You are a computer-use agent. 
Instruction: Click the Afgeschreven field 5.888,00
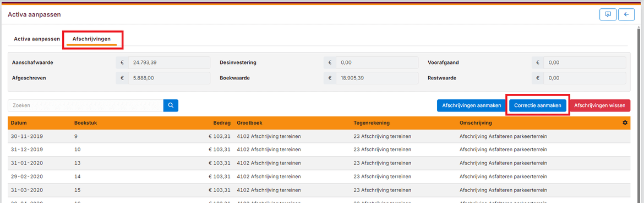point(169,78)
